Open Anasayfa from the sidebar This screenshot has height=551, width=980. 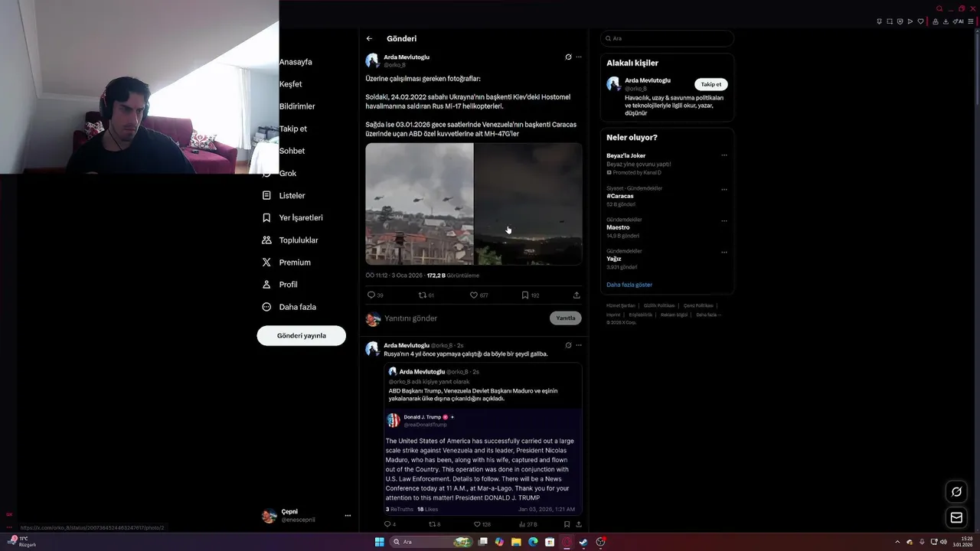point(296,62)
